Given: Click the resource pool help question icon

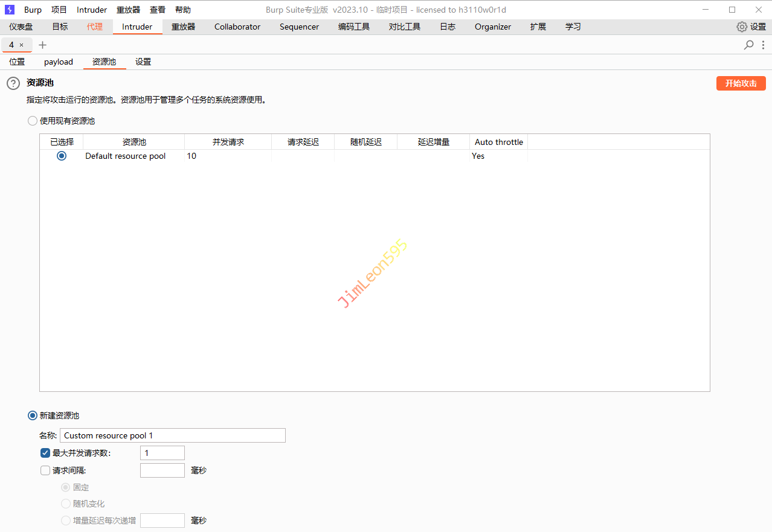Looking at the screenshot, I should pyautogui.click(x=13, y=84).
